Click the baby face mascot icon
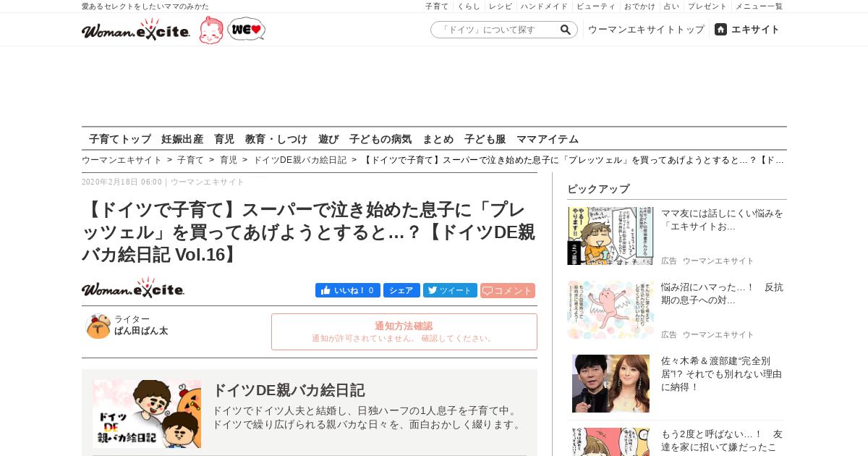Screen dimensions: 868x456 click(211, 30)
